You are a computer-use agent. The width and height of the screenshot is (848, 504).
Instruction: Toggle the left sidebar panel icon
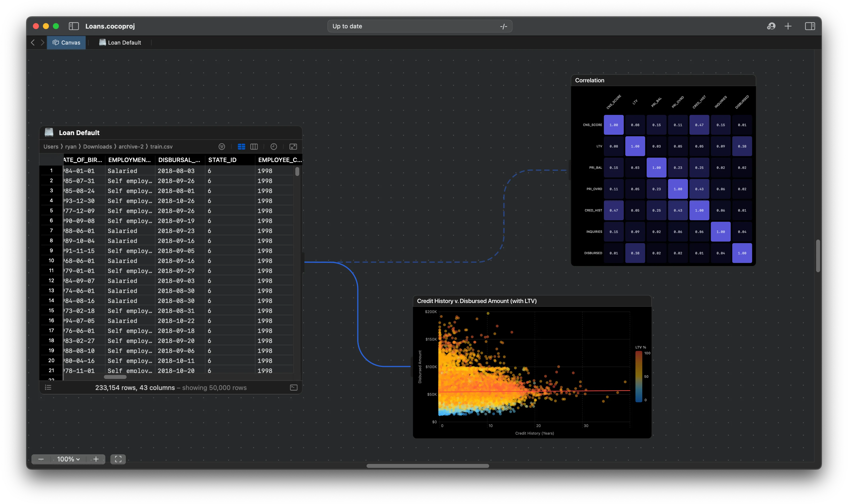tap(74, 26)
